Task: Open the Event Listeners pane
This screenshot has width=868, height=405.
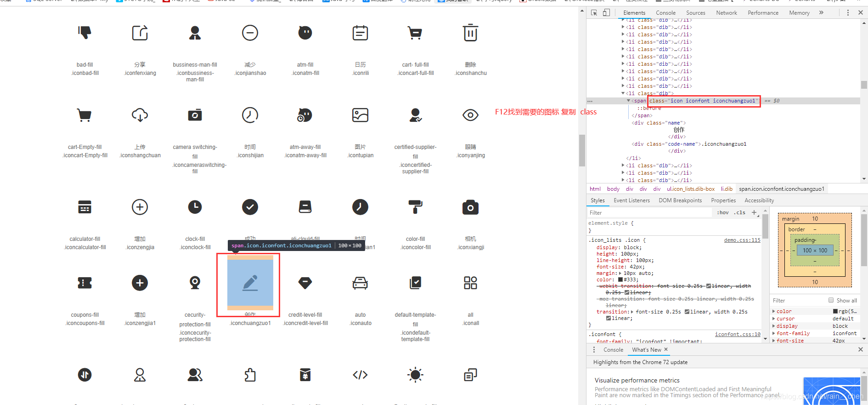Action: (x=631, y=200)
